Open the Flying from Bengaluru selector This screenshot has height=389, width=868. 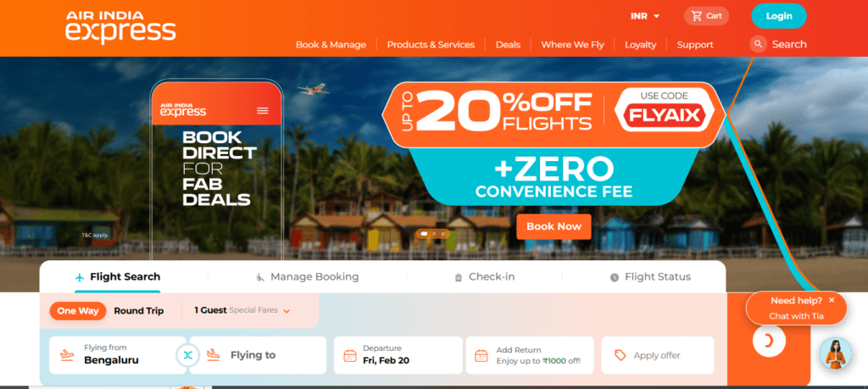coord(117,355)
